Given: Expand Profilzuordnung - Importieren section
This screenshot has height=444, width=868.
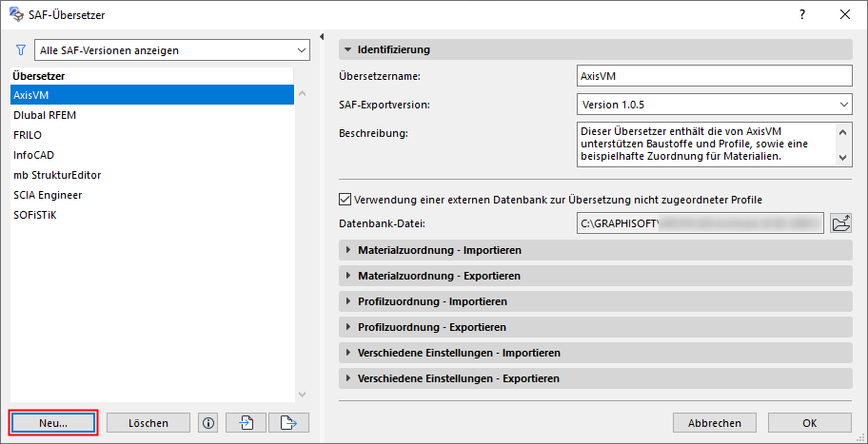Looking at the screenshot, I should (595, 301).
